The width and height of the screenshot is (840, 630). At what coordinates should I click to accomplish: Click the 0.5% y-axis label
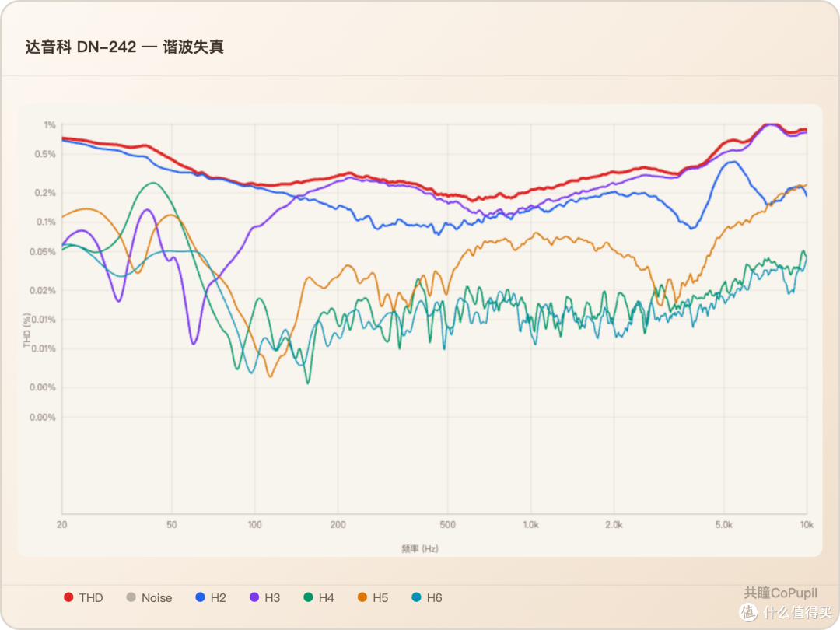[46, 154]
